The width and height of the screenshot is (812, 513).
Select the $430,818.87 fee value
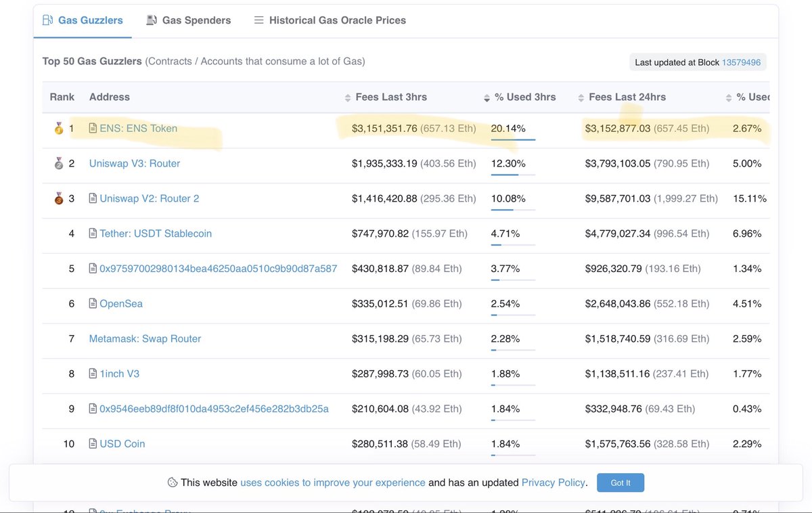tap(380, 269)
